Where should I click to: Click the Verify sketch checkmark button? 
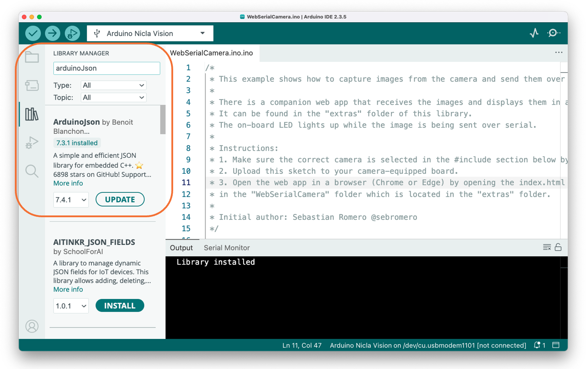click(x=33, y=34)
